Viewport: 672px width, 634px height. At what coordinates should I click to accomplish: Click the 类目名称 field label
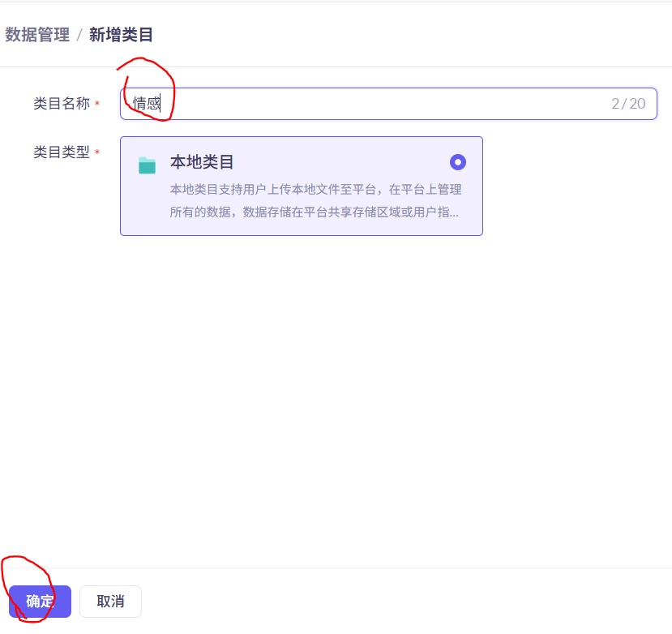pos(62,103)
